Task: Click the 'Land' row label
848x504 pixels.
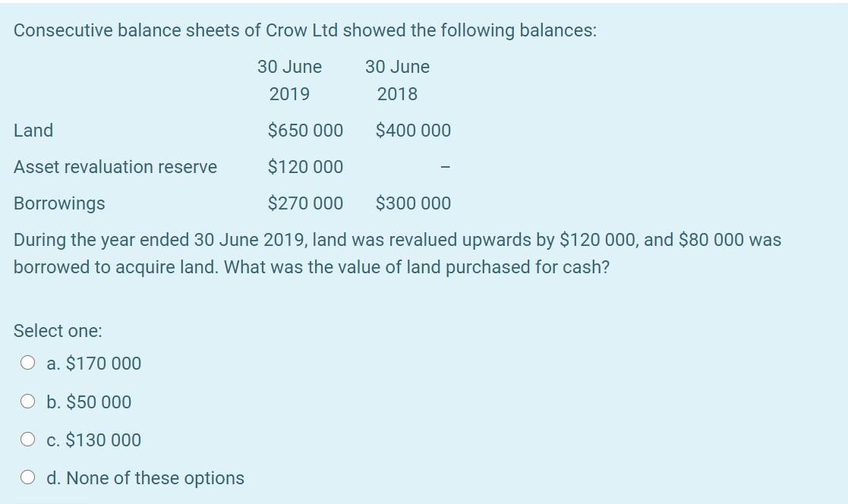Action: pyautogui.click(x=33, y=131)
